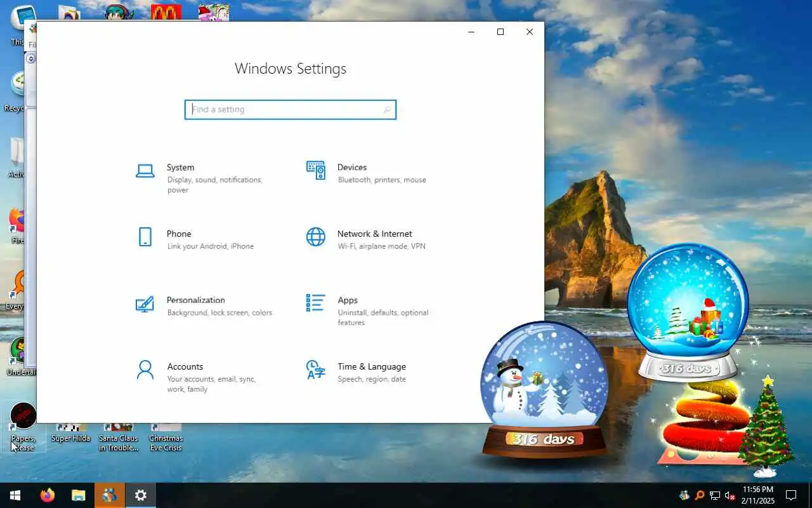Click "Wi-Fi, airplane mode, VPN" description
This screenshot has width=812, height=508.
381,246
